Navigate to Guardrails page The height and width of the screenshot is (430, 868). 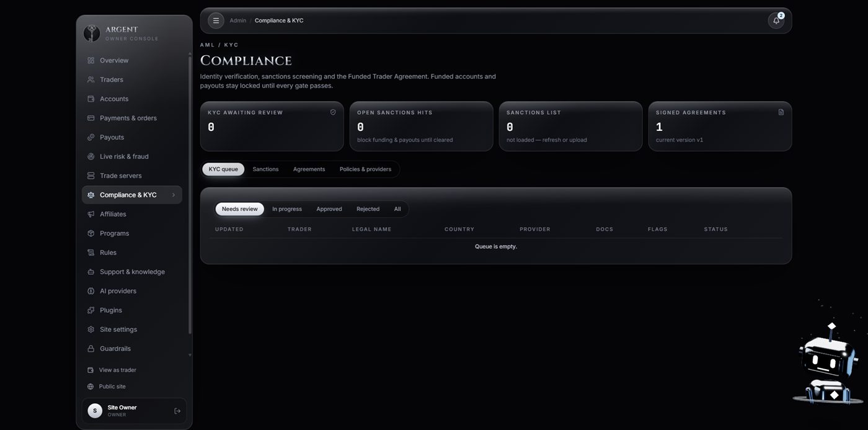tap(132, 349)
